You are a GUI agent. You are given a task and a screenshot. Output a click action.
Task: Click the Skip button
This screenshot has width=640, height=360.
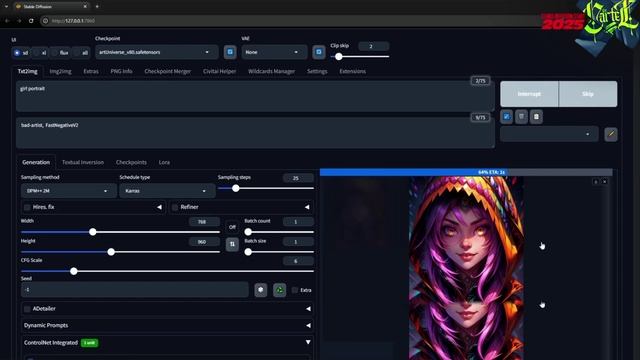tap(588, 94)
